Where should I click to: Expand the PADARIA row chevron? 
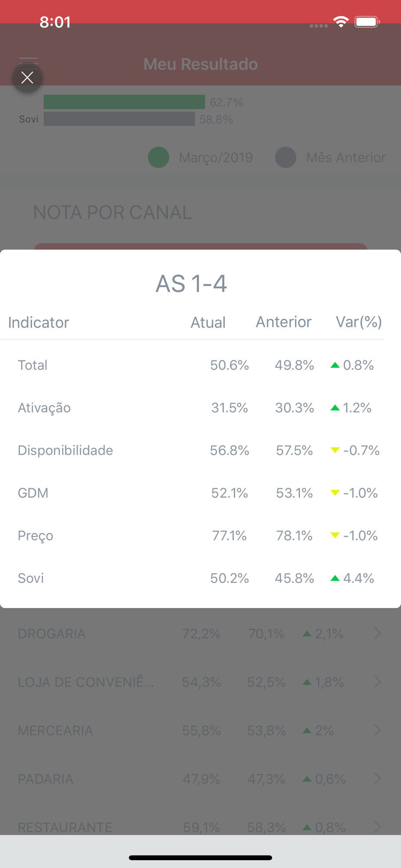click(x=378, y=779)
